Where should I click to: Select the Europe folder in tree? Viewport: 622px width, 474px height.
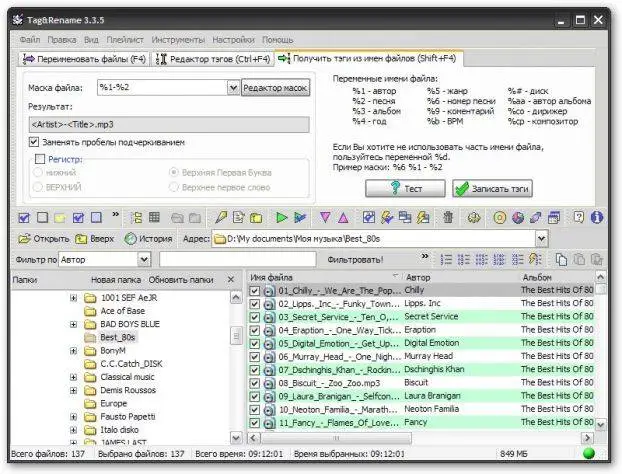coord(113,404)
